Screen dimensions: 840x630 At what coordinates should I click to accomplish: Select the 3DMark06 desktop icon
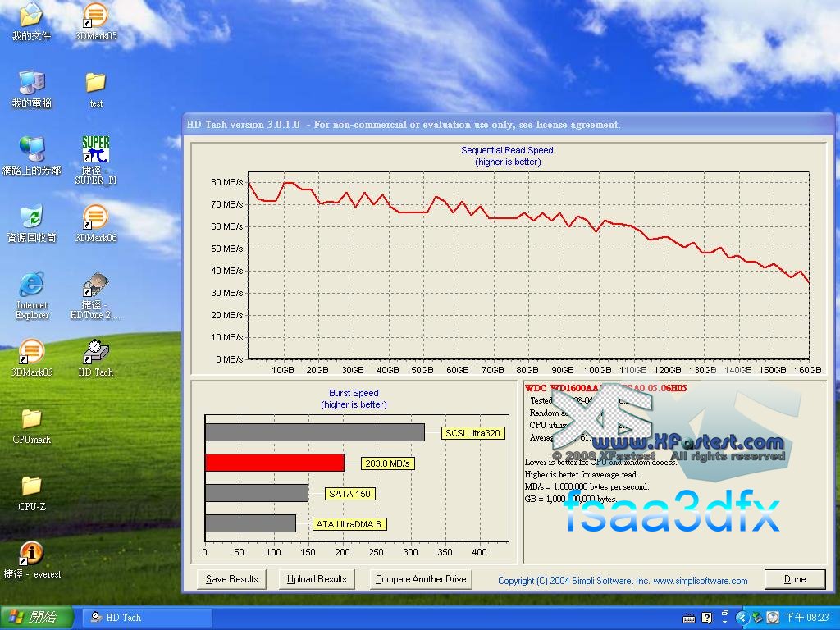pyautogui.click(x=96, y=218)
